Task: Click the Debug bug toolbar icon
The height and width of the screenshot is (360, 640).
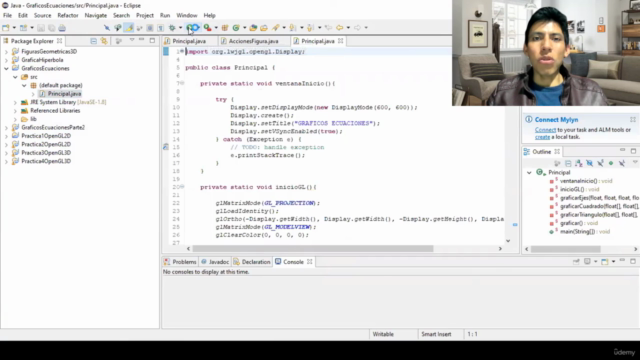Action: pyautogui.click(x=172, y=28)
